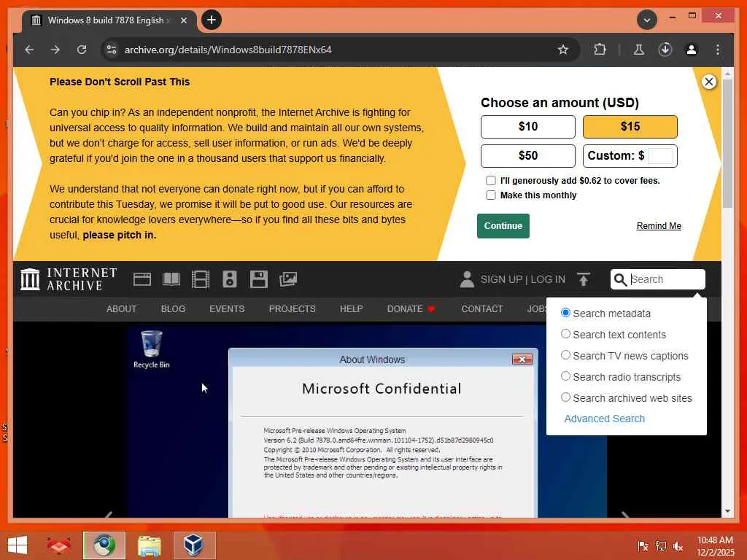Go back using the browser back arrow

click(x=29, y=50)
